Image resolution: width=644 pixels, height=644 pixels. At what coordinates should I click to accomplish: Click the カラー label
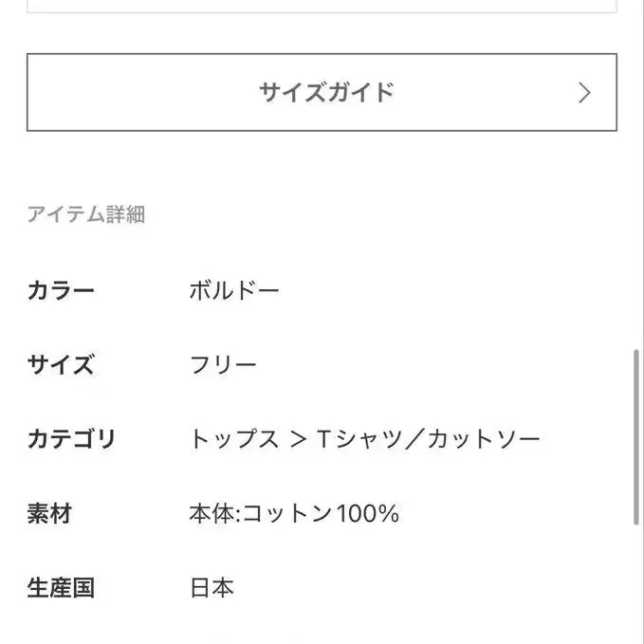pos(61,290)
